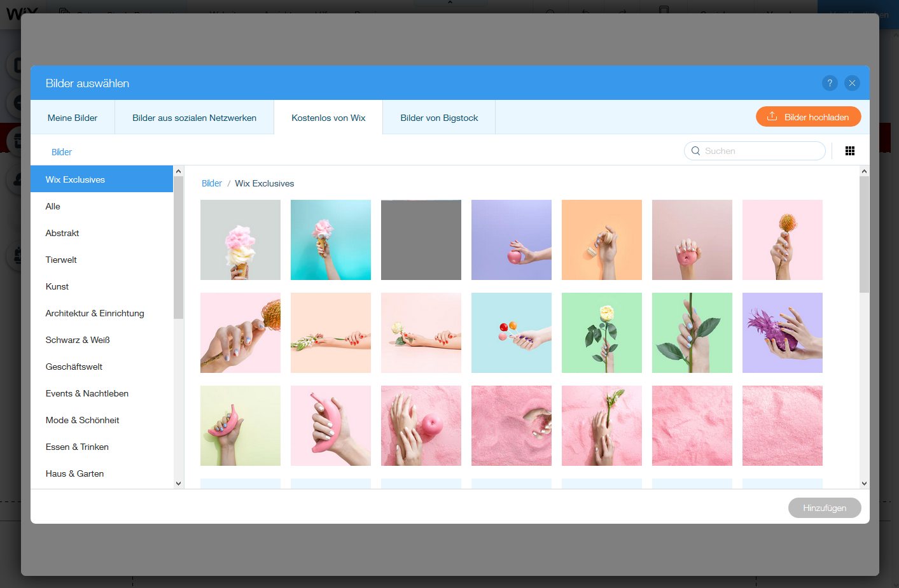
Task: Click the blue Bilder heading link
Action: tap(62, 152)
